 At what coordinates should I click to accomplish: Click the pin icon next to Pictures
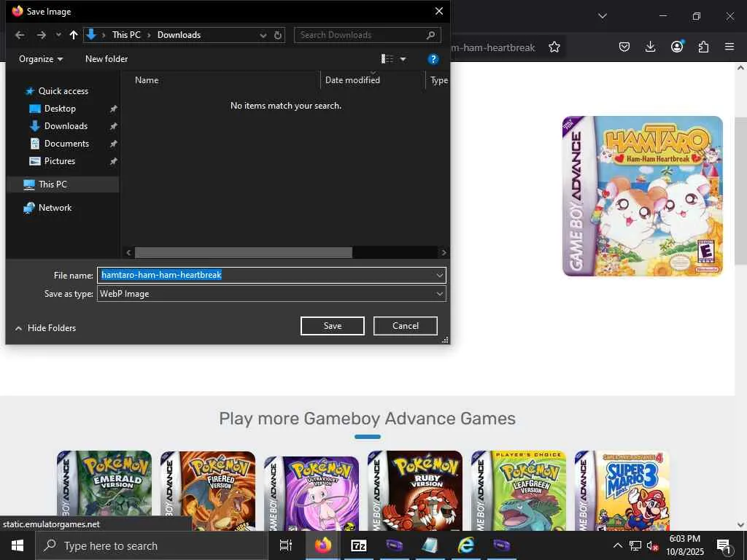coord(113,161)
